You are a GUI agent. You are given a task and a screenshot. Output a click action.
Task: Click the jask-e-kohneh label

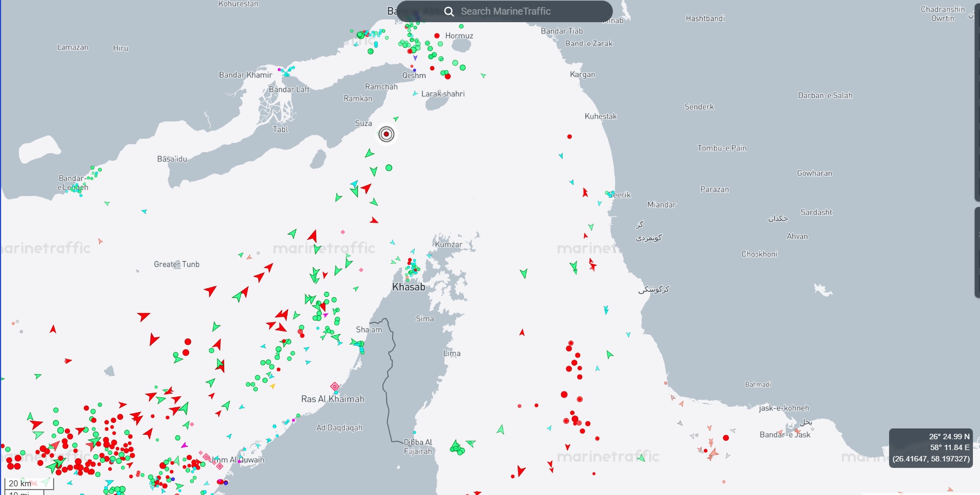point(784,408)
